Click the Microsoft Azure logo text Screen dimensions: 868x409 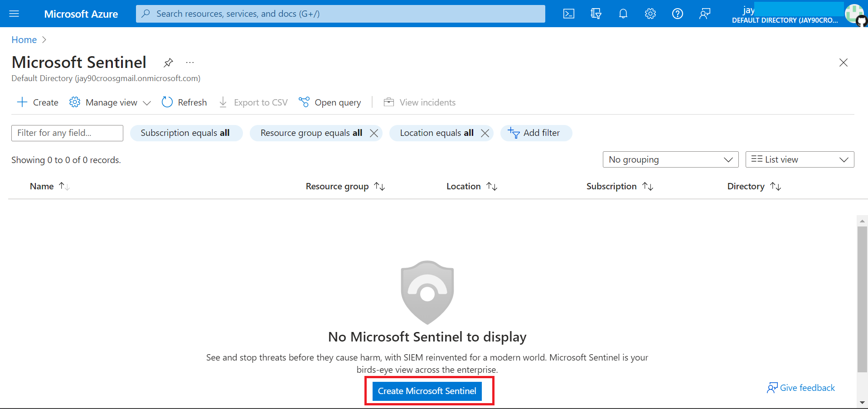coord(81,14)
